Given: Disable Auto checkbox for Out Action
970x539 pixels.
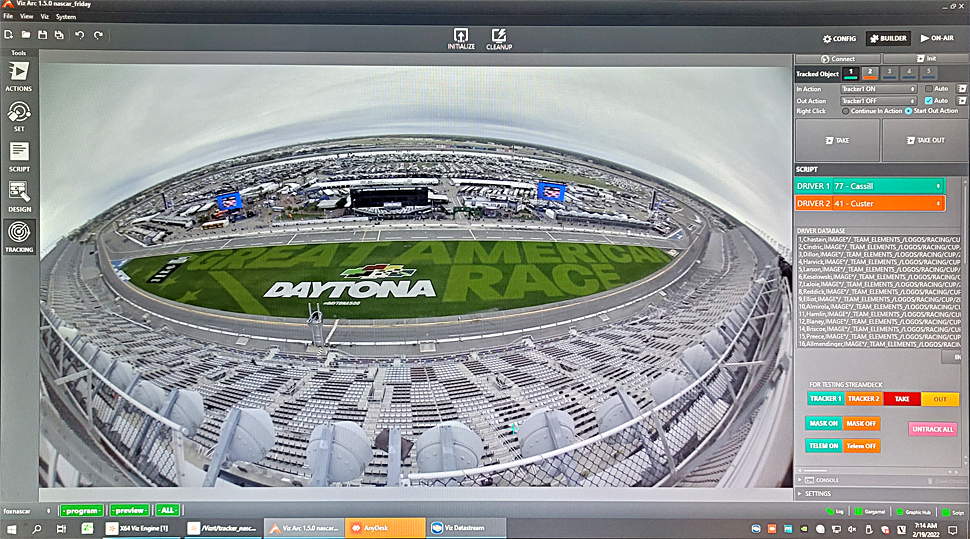Looking at the screenshot, I should 929,100.
